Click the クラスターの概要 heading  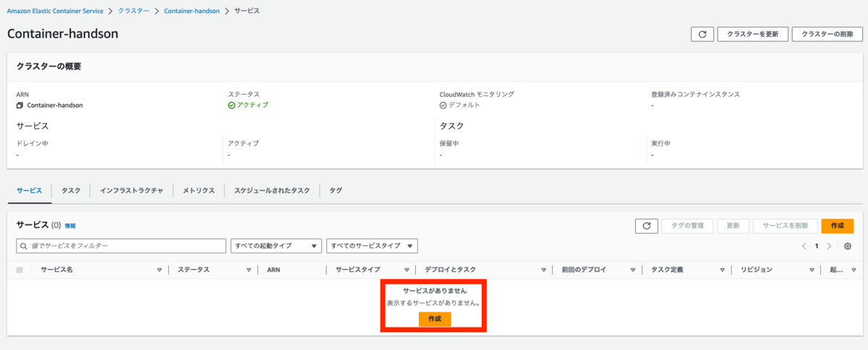click(48, 67)
